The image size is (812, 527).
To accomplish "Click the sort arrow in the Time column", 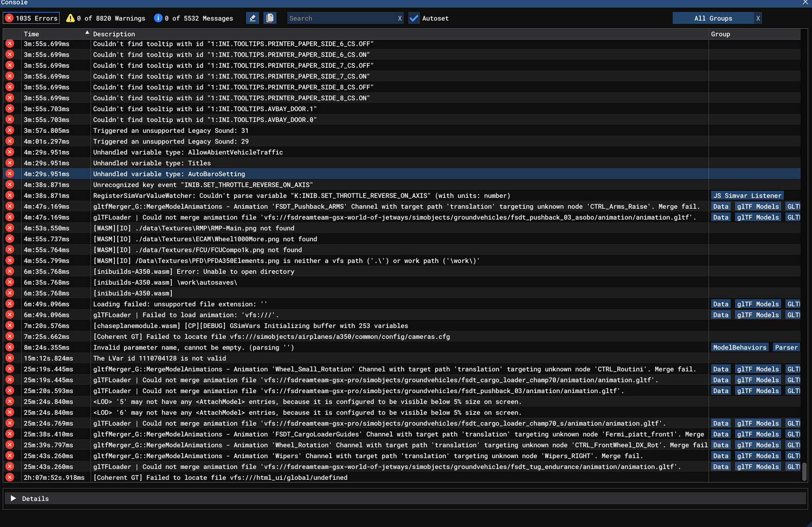I will pyautogui.click(x=87, y=34).
